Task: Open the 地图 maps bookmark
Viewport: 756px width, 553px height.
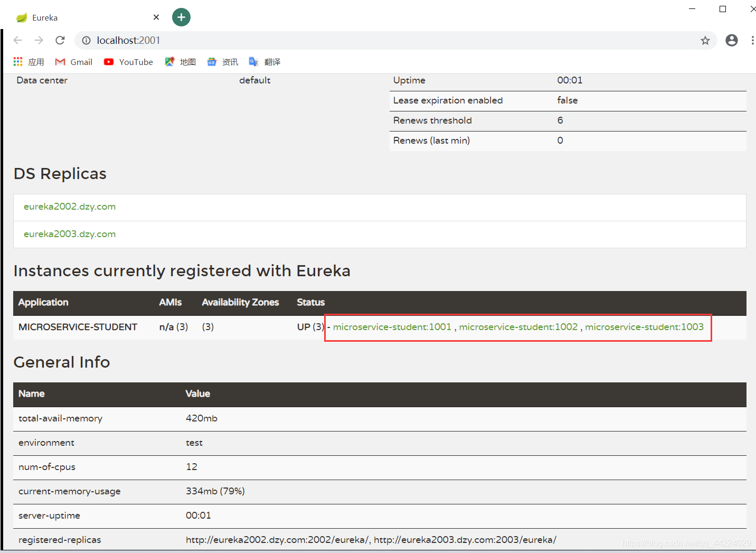Action: click(180, 62)
